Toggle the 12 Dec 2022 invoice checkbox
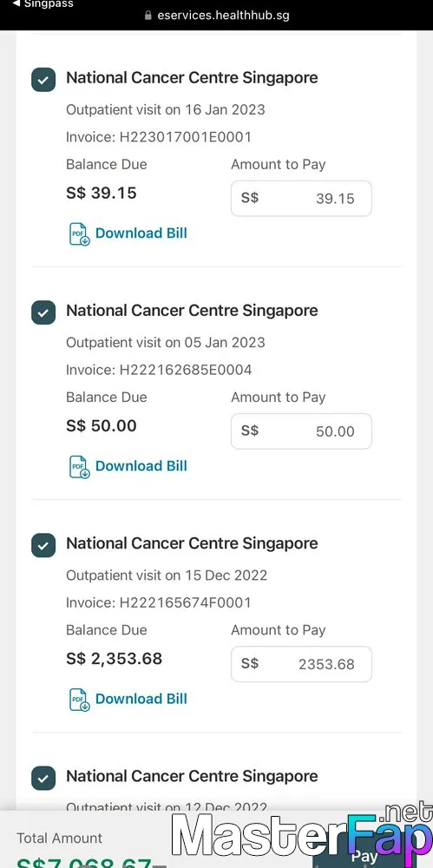This screenshot has height=868, width=433. point(43,779)
